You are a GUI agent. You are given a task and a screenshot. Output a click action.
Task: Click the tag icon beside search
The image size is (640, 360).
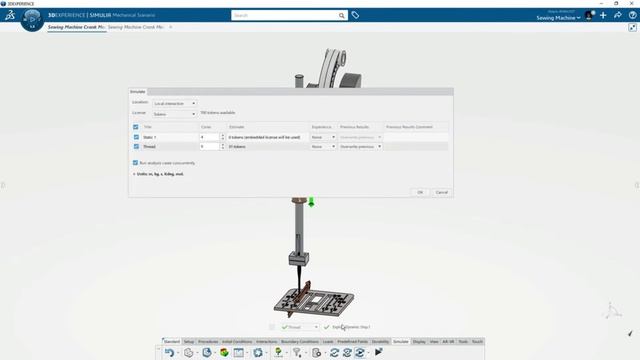[355, 15]
